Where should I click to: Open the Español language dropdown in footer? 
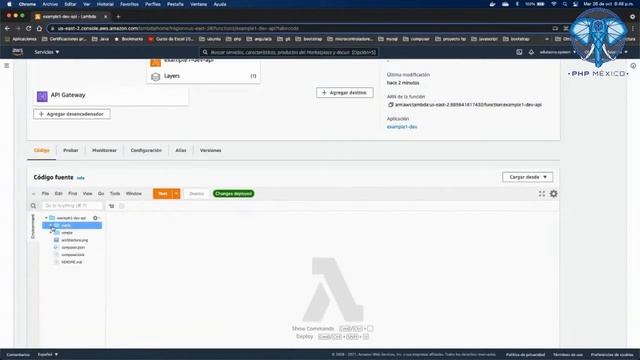48,354
